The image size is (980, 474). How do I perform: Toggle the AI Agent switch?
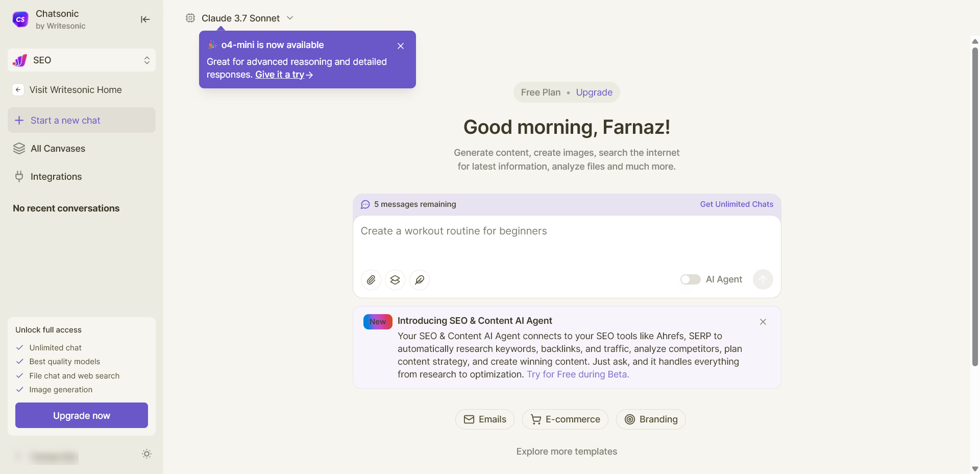click(x=690, y=279)
